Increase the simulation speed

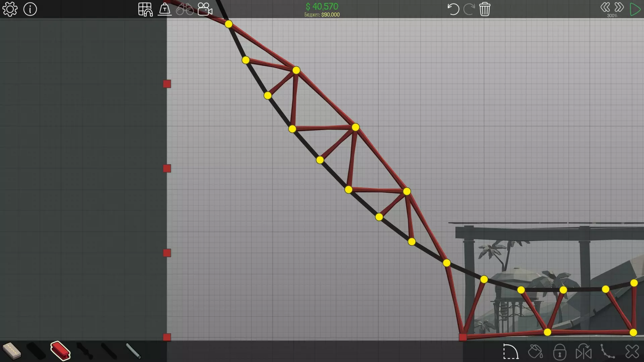pos(619,7)
